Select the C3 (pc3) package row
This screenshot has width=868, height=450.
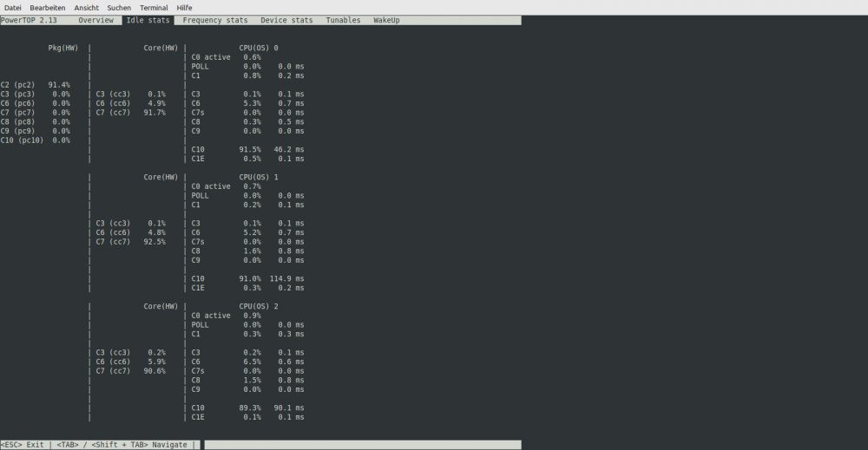[x=36, y=95]
